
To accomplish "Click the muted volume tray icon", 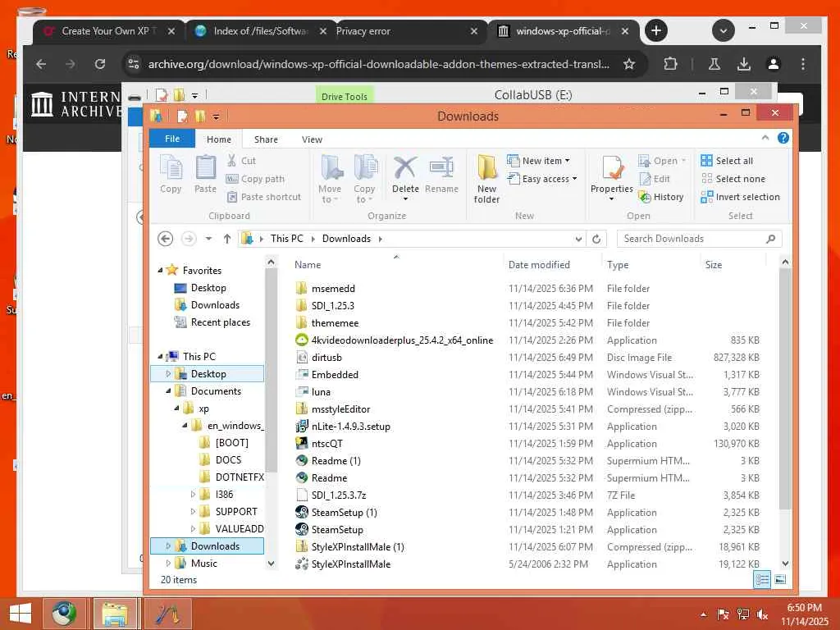I will coord(762,614).
